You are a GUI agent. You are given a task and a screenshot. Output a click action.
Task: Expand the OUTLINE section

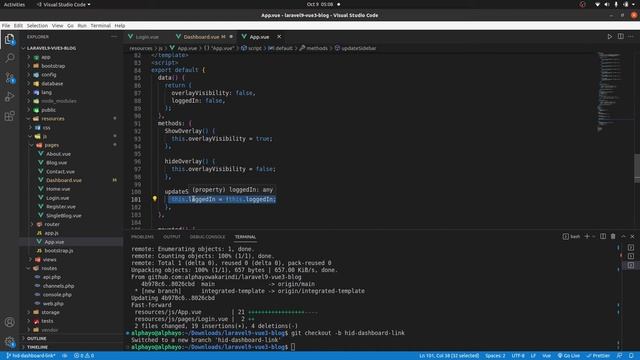(x=36, y=338)
